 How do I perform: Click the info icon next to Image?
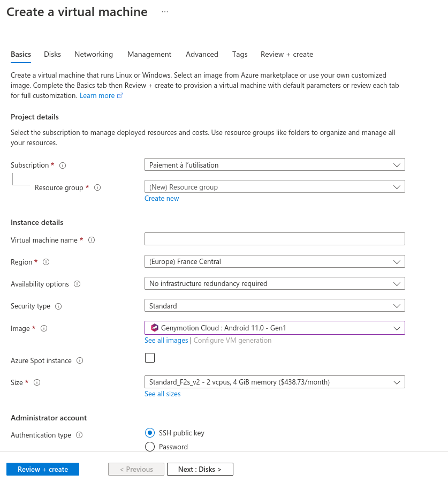(43, 328)
